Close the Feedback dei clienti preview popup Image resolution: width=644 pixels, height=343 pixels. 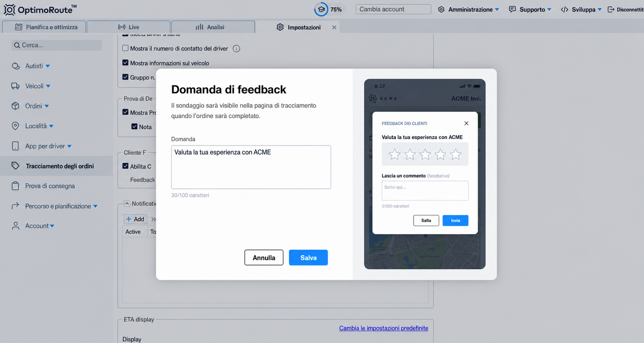466,123
